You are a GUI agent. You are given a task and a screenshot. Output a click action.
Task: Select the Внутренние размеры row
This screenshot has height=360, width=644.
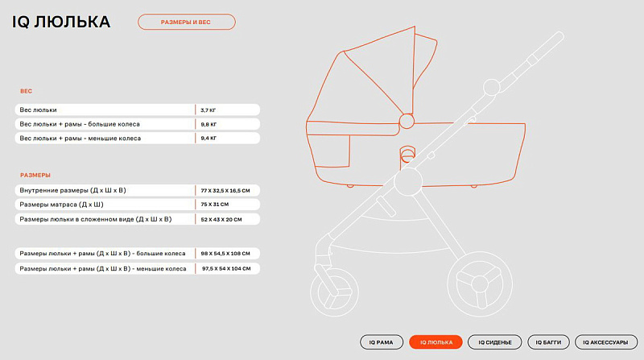(x=105, y=190)
